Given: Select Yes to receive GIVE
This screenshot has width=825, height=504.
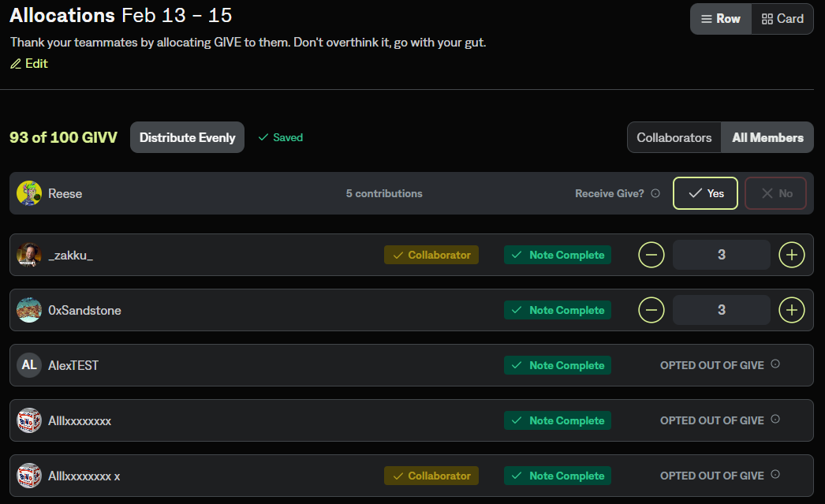Looking at the screenshot, I should [705, 193].
